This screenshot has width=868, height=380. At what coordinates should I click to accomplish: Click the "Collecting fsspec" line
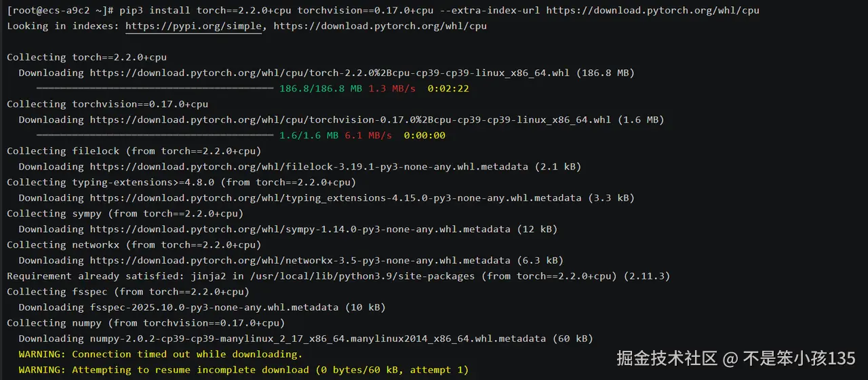pos(128,291)
